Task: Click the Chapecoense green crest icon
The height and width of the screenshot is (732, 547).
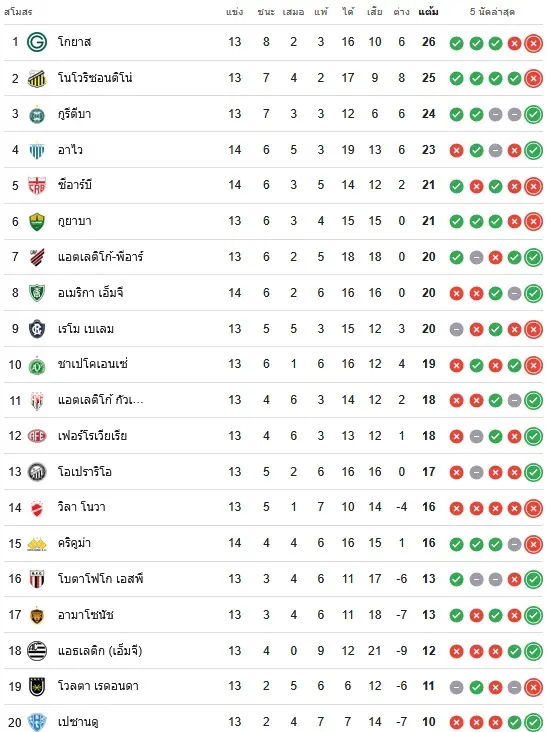Action: pos(37,365)
